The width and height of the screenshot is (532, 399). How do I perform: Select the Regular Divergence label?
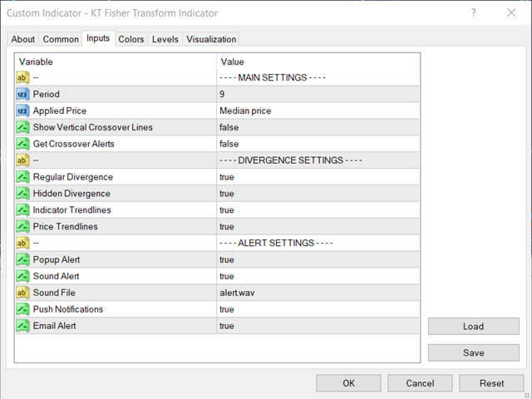point(73,177)
